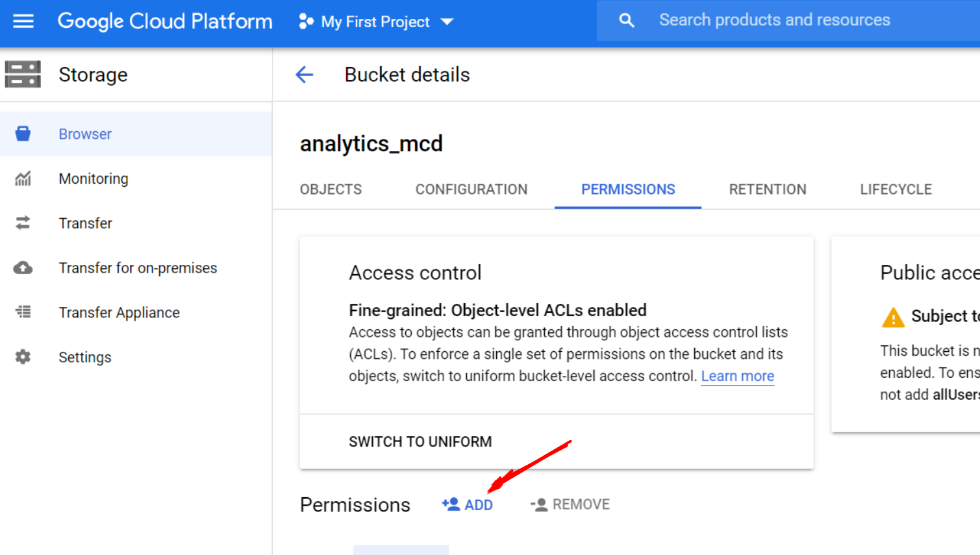Open Browser in the sidebar
Viewport: 980px width, 555px height.
136,134
